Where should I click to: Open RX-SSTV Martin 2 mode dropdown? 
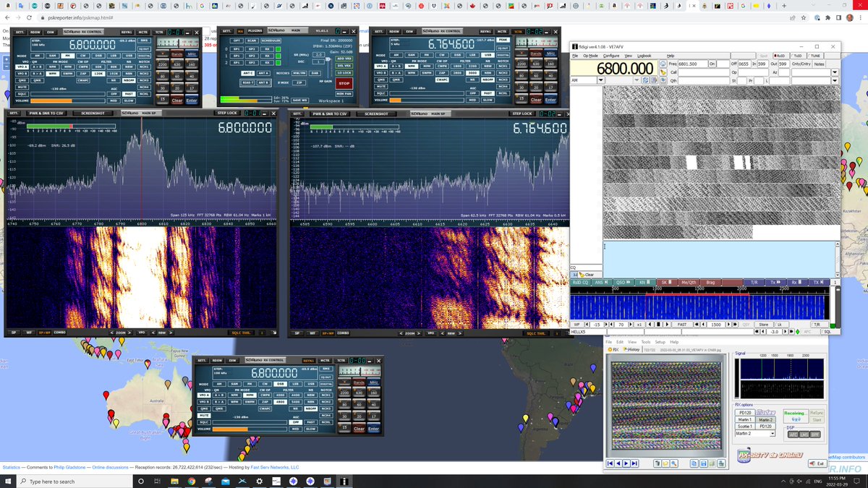773,434
